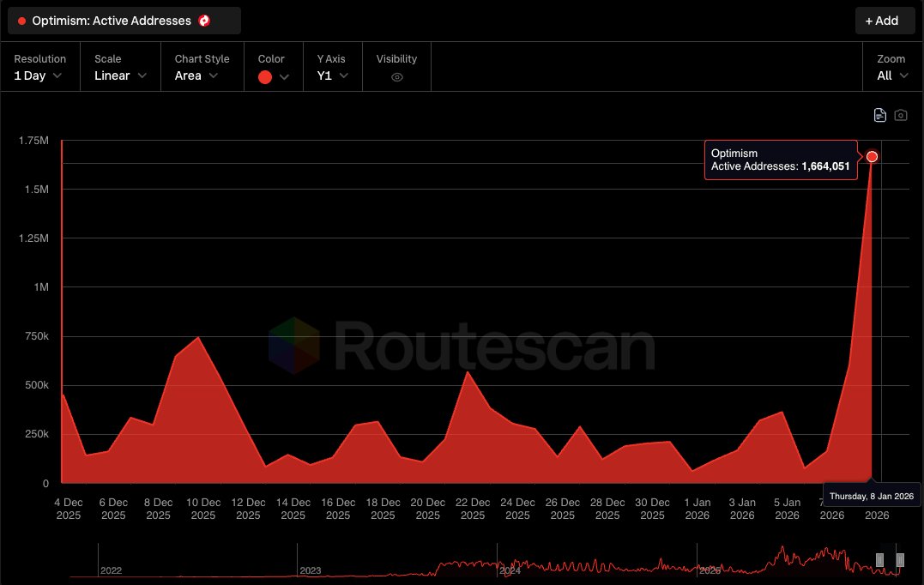Click the 250k y-axis label
924x585 pixels.
point(37,433)
